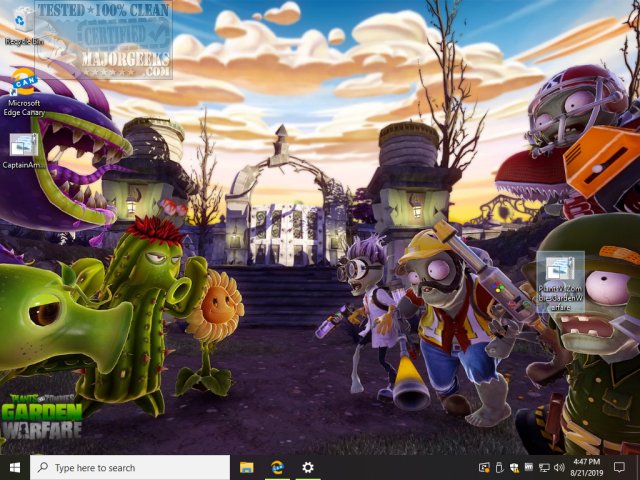Open File Explorer from the taskbar
This screenshot has width=640, height=480.
coord(247,467)
